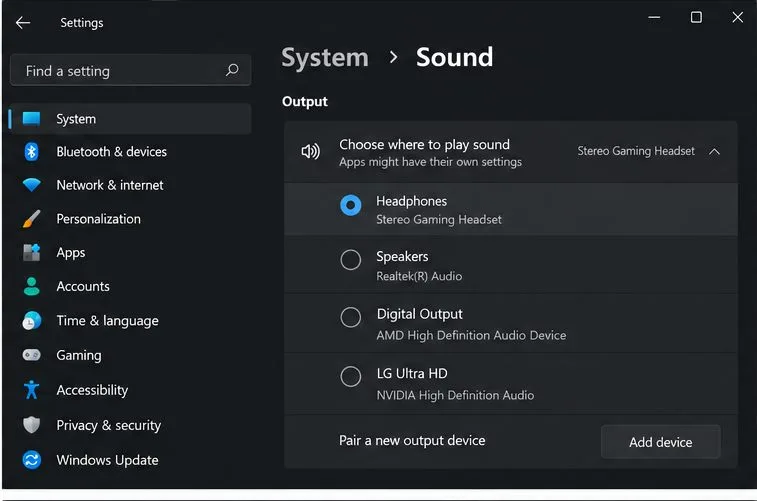Image resolution: width=757 pixels, height=501 pixels.
Task: Click the Network wifi icon
Action: click(31, 185)
